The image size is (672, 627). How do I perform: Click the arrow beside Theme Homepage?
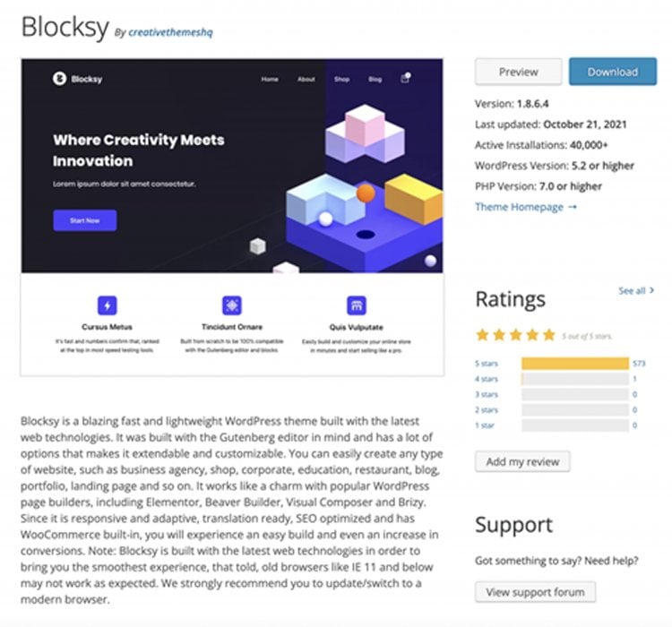tap(573, 207)
